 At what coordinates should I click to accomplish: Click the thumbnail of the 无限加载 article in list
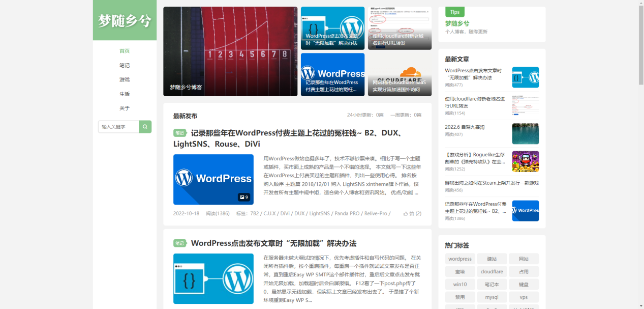213,278
